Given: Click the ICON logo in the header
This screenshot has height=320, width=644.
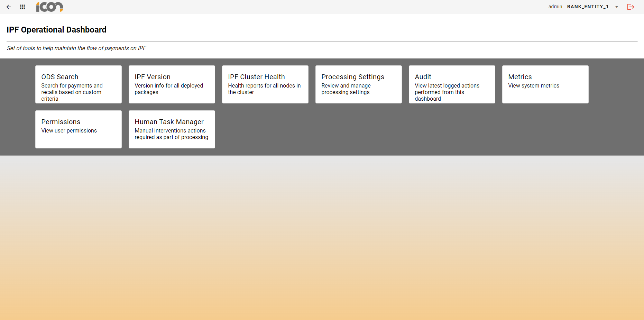Looking at the screenshot, I should pyautogui.click(x=49, y=7).
